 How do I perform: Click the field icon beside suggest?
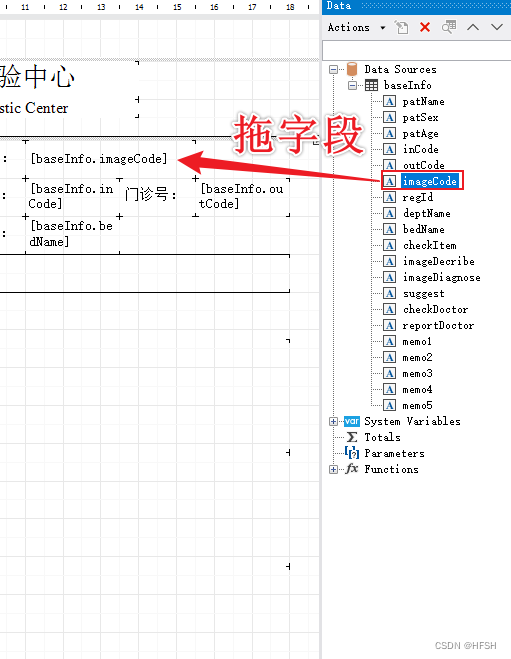(390, 294)
